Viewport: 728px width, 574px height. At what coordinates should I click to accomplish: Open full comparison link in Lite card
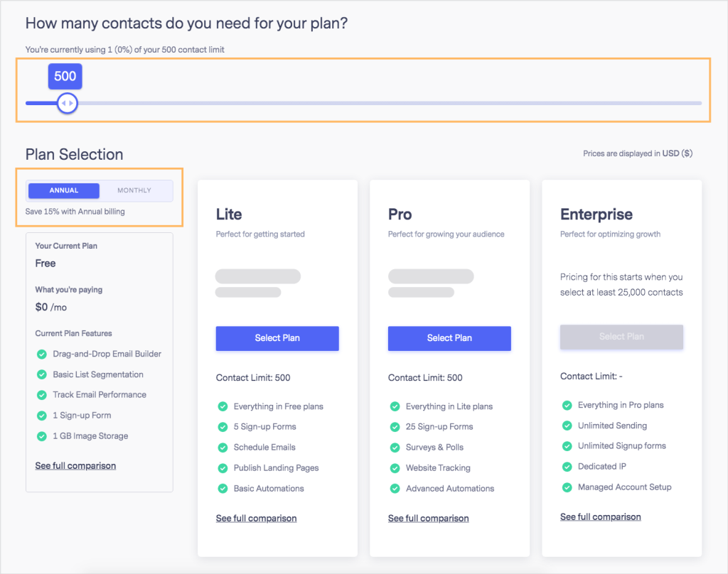point(256,518)
